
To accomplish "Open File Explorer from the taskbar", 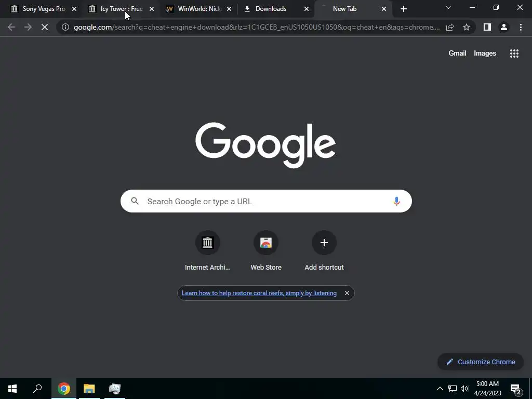I will tap(89, 389).
